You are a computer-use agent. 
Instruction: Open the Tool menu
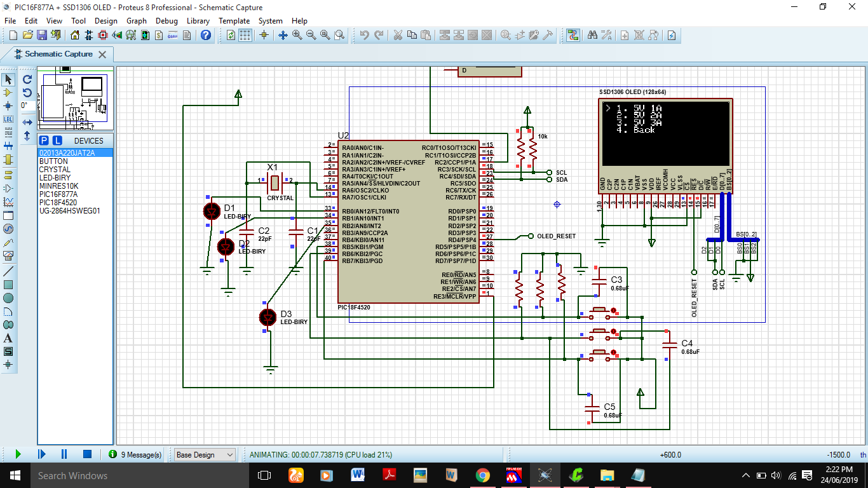point(78,20)
